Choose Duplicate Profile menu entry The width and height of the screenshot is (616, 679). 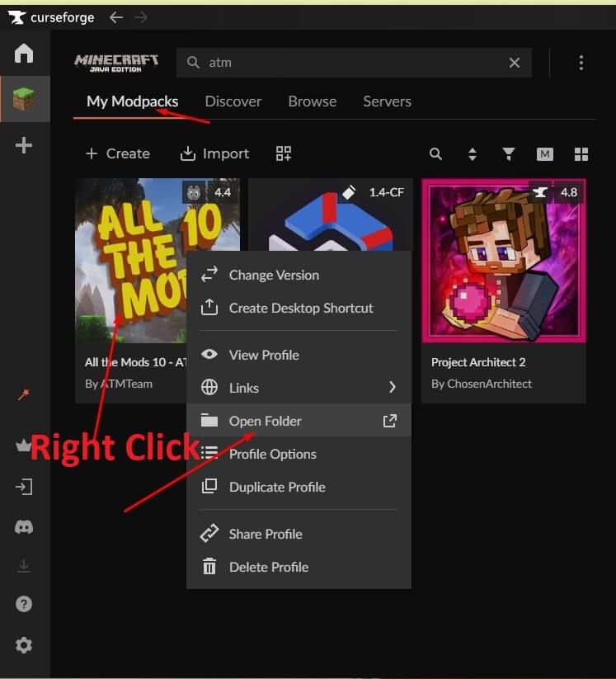(299, 487)
